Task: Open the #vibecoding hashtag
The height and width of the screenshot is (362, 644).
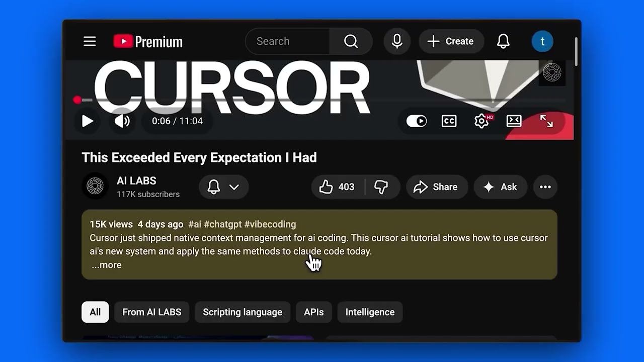Action: (270, 224)
